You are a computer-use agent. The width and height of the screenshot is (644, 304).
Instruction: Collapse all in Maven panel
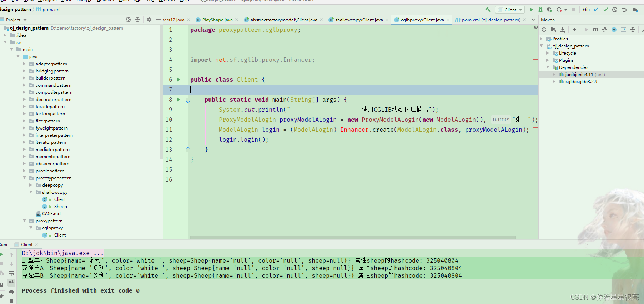tap(633, 30)
